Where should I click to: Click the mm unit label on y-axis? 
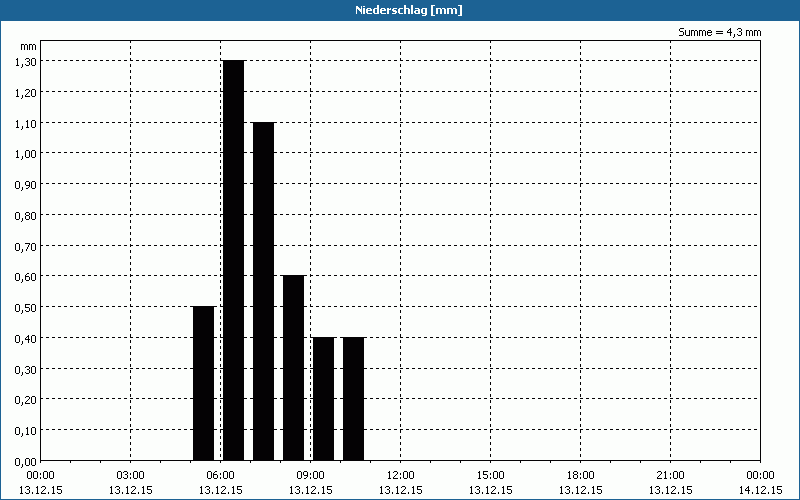[x=28, y=46]
